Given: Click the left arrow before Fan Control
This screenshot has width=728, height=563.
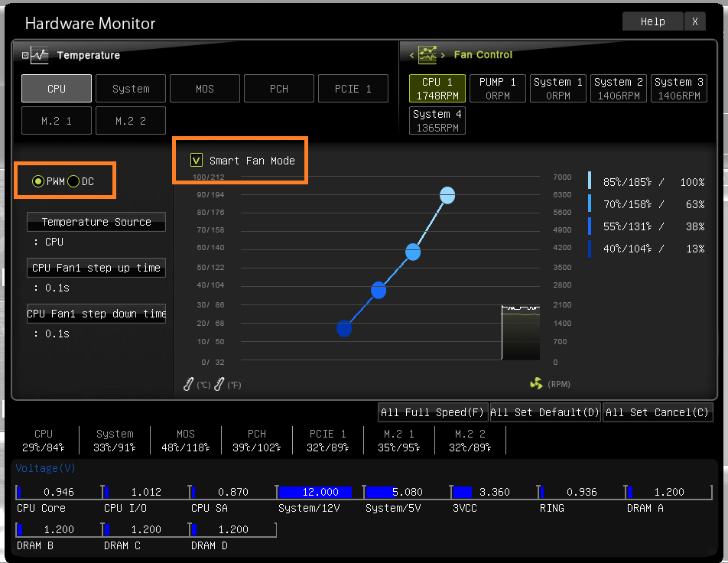Looking at the screenshot, I should point(411,55).
